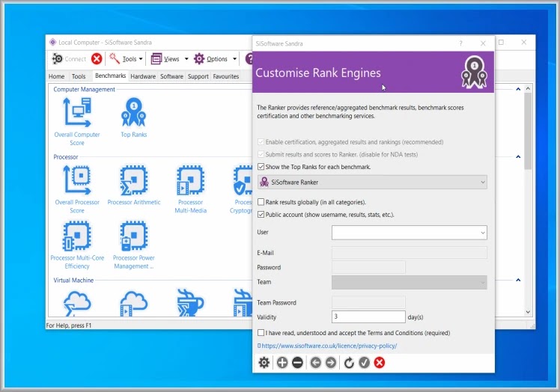Cancel with the red X footer icon
This screenshot has height=392, width=560.
[x=380, y=363]
